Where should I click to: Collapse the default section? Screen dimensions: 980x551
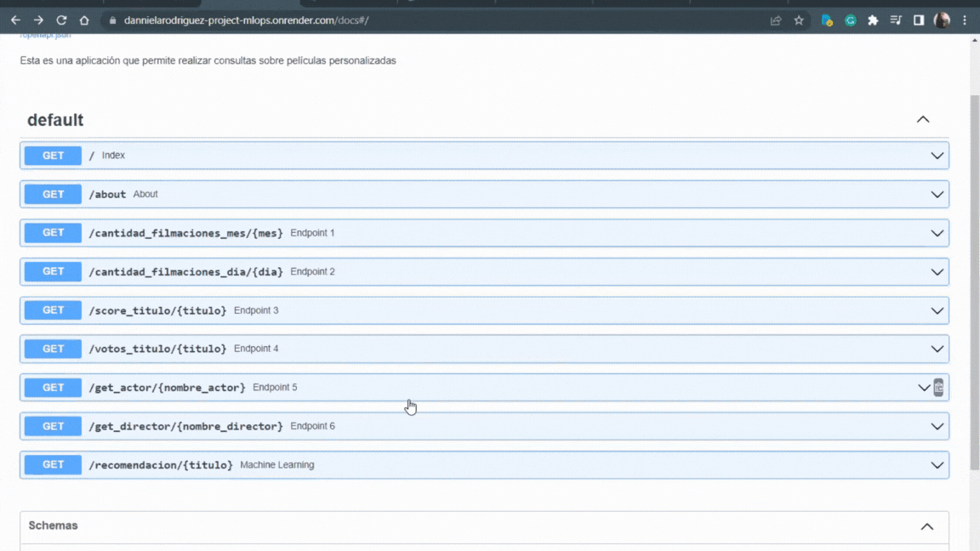click(x=923, y=119)
